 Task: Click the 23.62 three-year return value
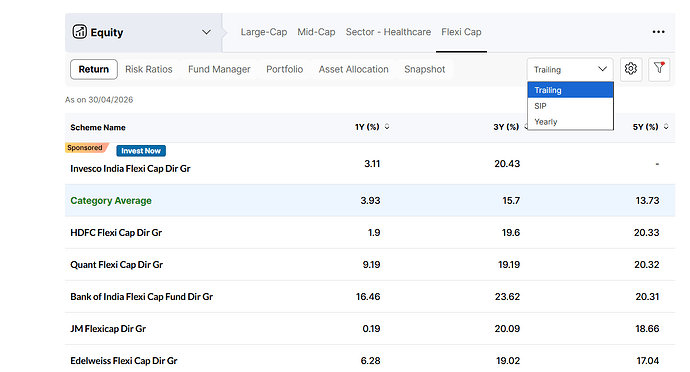(507, 297)
